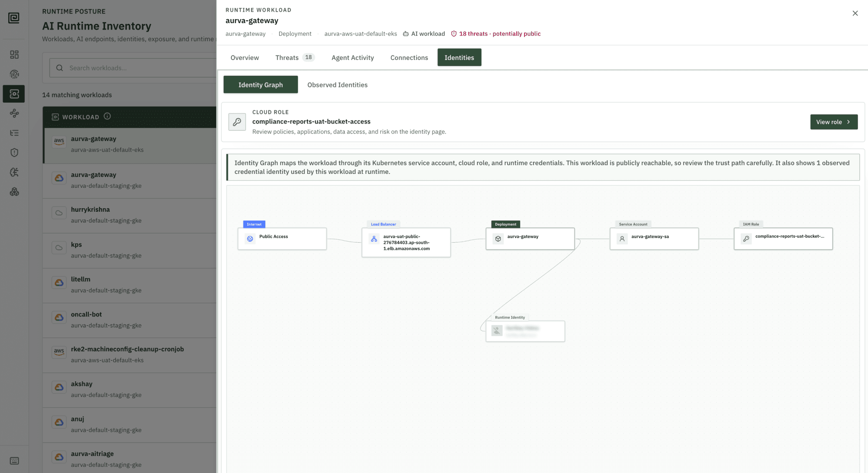The width and height of the screenshot is (868, 473).
Task: Open the shield icon in sidebar
Action: [x=14, y=153]
